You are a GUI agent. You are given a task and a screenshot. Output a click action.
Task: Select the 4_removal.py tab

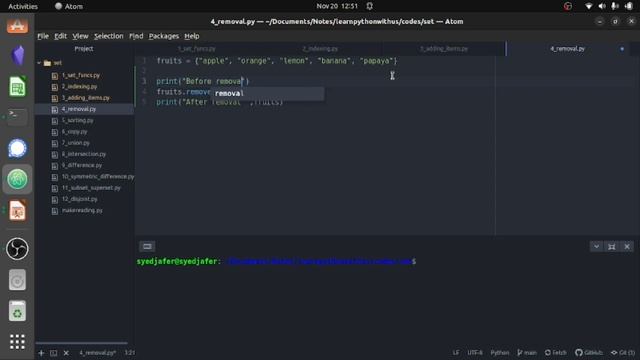[x=567, y=49]
